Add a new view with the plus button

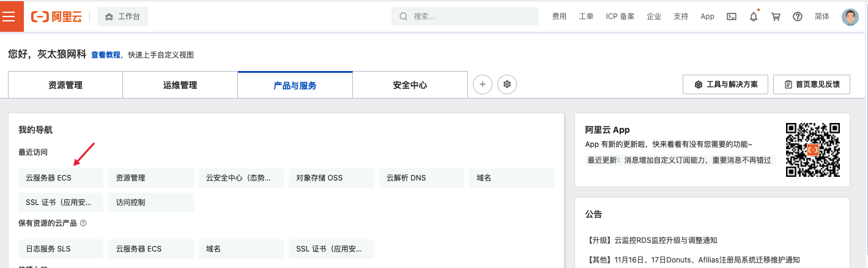(x=483, y=84)
